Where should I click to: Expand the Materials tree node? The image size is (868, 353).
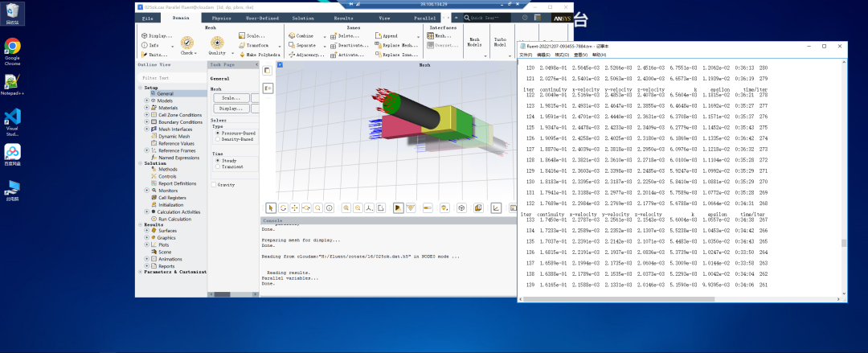click(x=147, y=108)
